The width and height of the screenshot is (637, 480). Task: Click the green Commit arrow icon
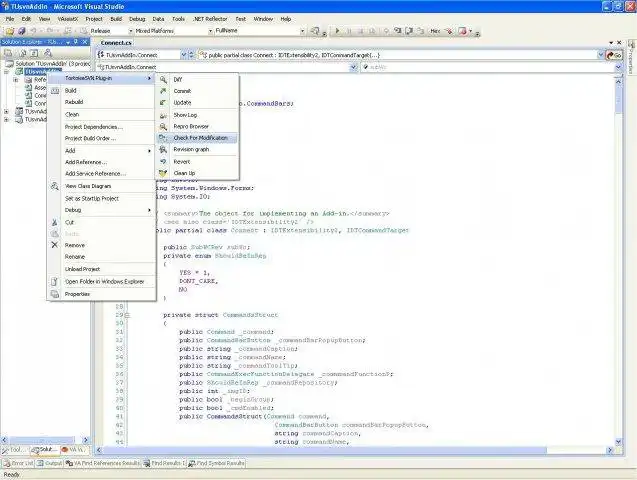tap(163, 91)
